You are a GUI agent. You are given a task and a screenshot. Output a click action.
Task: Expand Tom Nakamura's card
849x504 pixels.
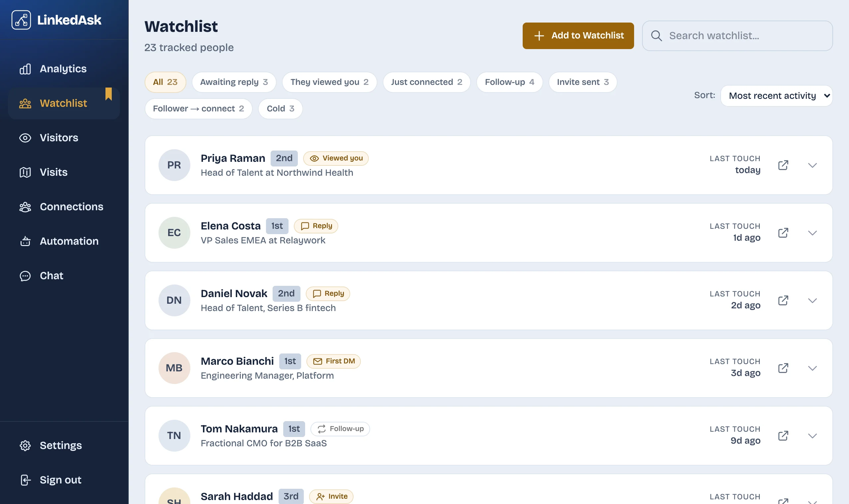[812, 435]
